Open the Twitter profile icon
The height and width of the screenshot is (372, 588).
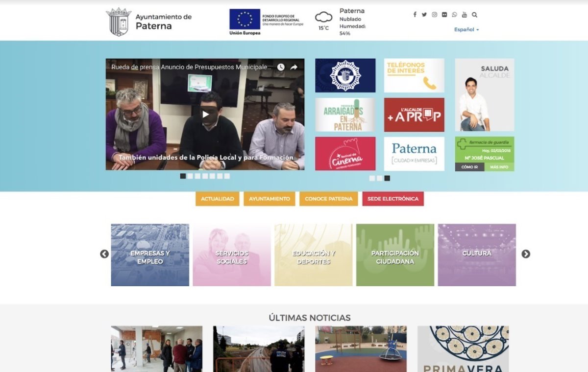(424, 15)
